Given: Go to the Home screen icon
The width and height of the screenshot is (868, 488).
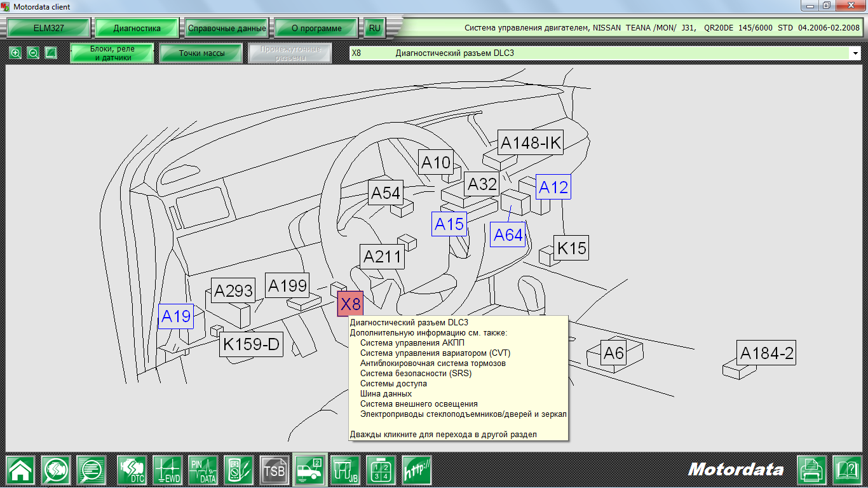Looking at the screenshot, I should tap(21, 471).
